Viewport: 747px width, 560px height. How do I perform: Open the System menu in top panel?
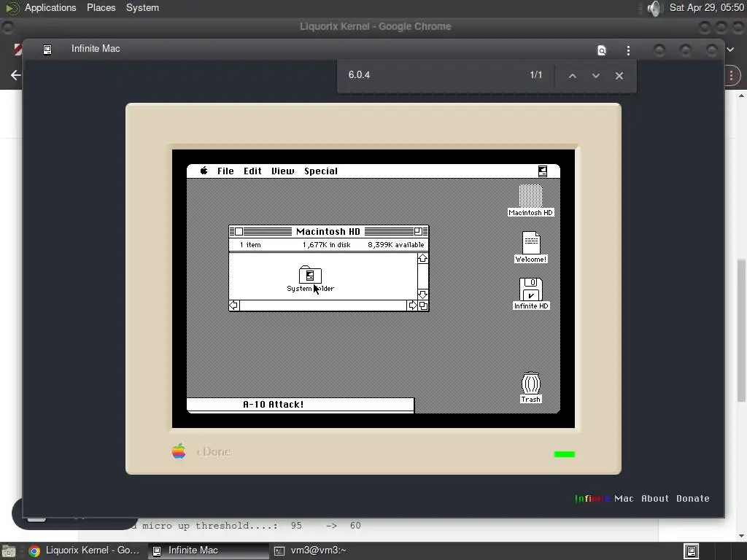pyautogui.click(x=142, y=7)
